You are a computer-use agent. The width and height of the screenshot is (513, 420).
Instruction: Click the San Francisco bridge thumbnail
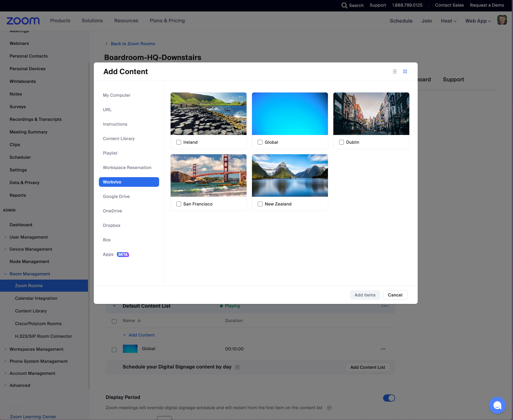pyautogui.click(x=209, y=175)
